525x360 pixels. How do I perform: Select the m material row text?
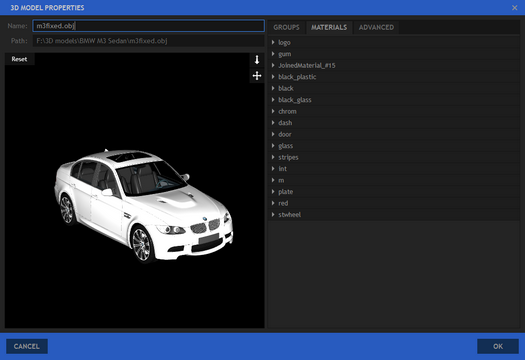281,180
